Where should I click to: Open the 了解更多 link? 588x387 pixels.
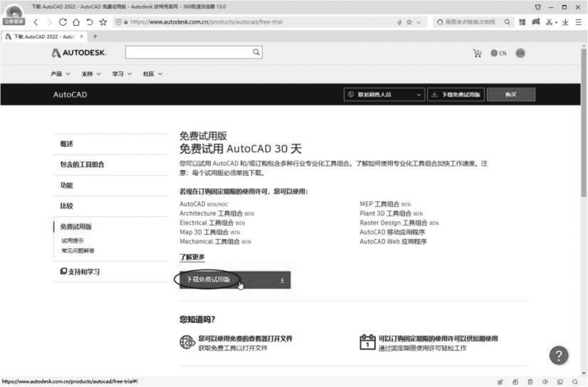(x=192, y=257)
